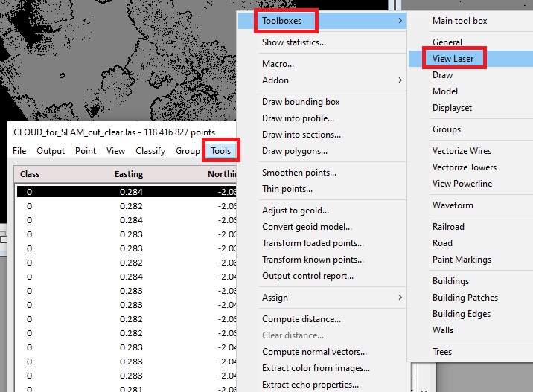533x392 pixels.
Task: Expand the Addon submenu
Action: click(x=275, y=80)
